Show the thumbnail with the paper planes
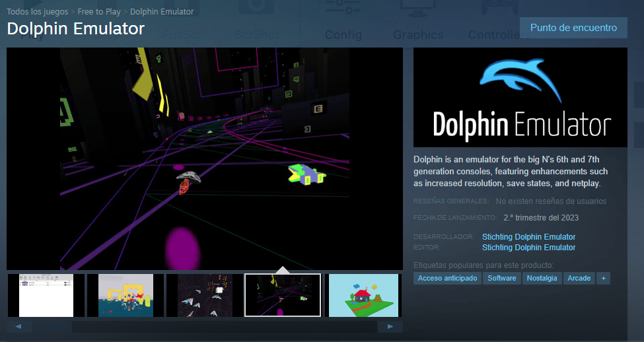This screenshot has height=342, width=644. (204, 295)
